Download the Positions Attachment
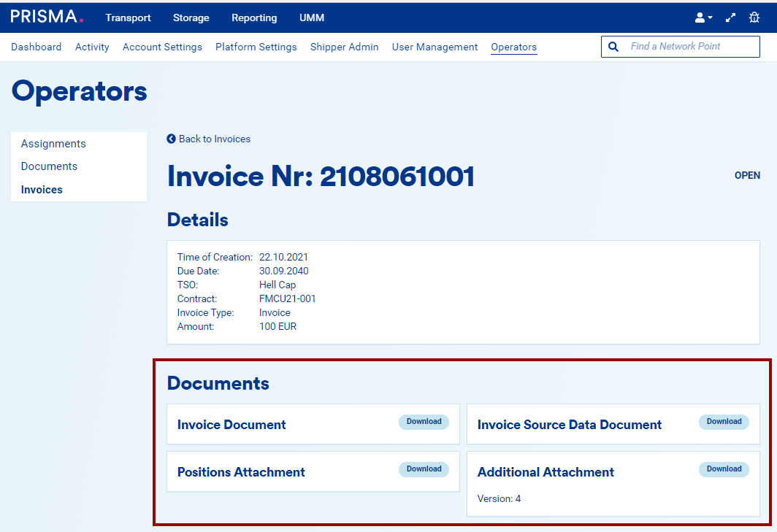This screenshot has width=777, height=532. 424,469
